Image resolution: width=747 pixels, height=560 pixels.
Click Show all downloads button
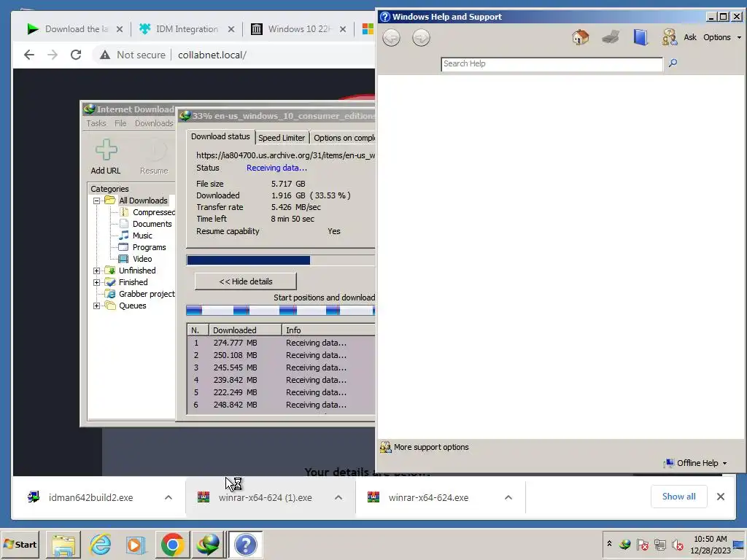679,497
